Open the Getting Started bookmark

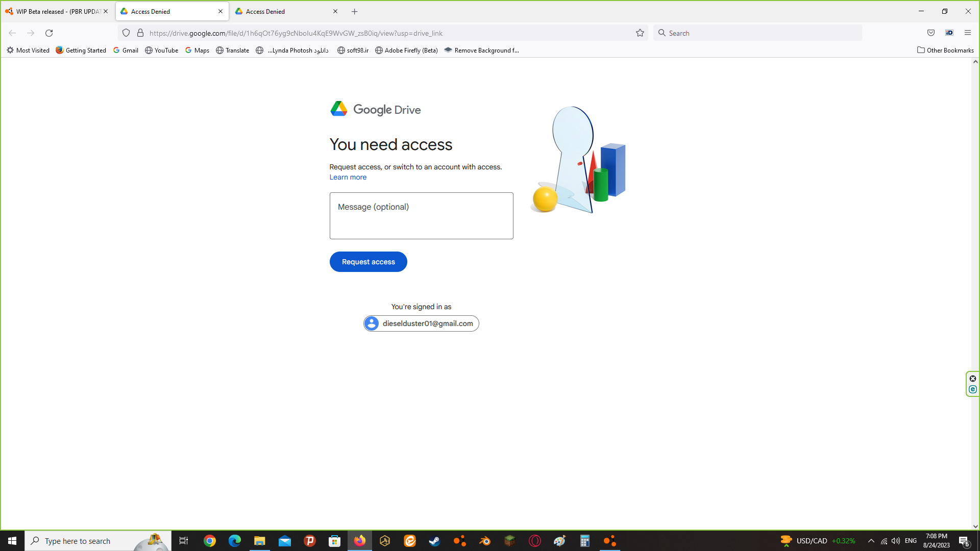tap(81, 50)
